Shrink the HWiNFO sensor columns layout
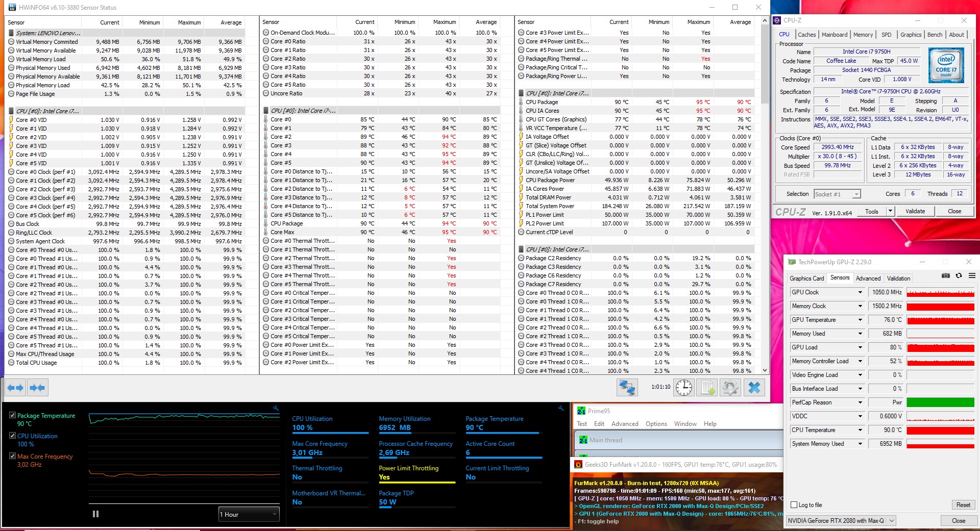Screen dimensions: 980x531 [37, 388]
